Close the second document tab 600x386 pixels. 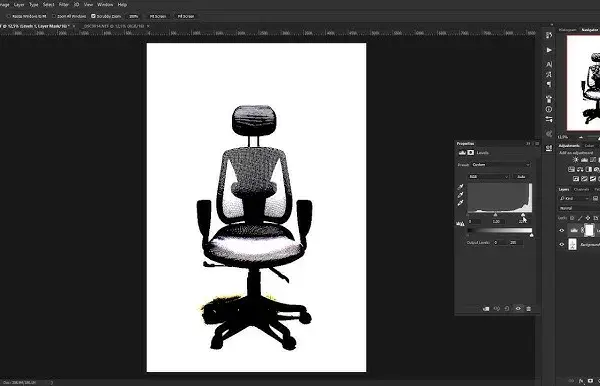click(x=148, y=26)
